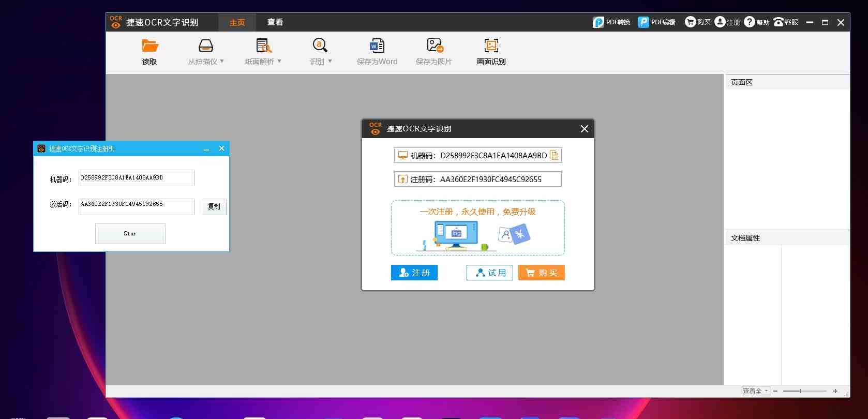Click the zoom out minus in status bar
This screenshot has height=419, width=868.
click(775, 391)
